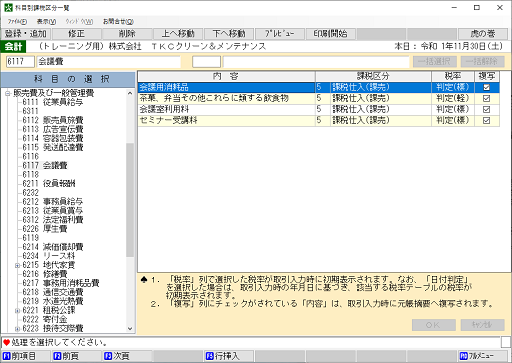Image resolution: width=512 pixels, height=363 pixels.
Task: Click the 修正 toolbar button
Action: click(77, 34)
